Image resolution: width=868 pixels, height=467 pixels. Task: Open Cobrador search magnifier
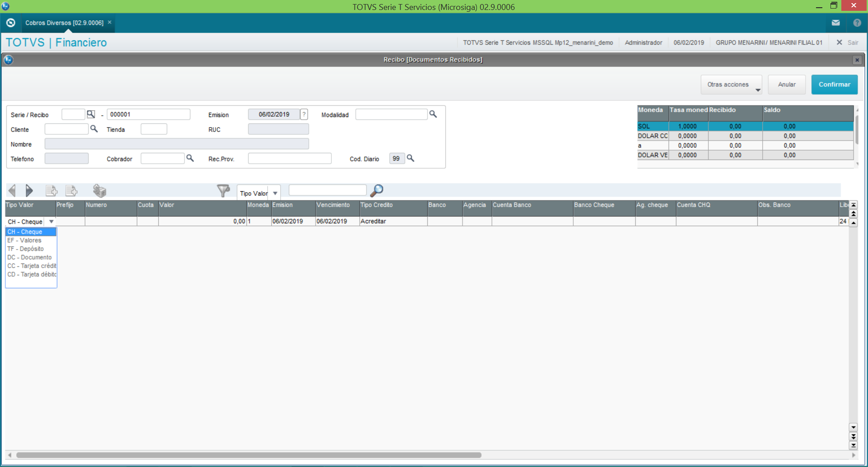coord(190,158)
